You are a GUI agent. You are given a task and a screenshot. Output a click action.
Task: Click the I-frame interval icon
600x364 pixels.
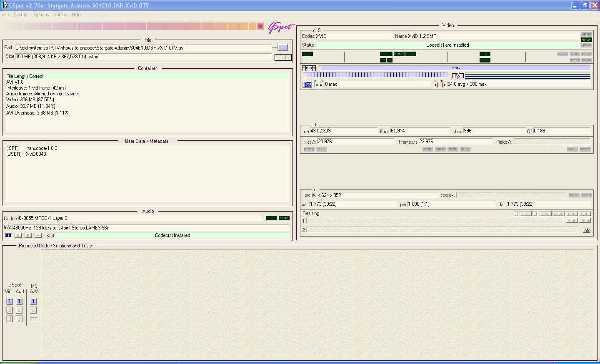440,84
